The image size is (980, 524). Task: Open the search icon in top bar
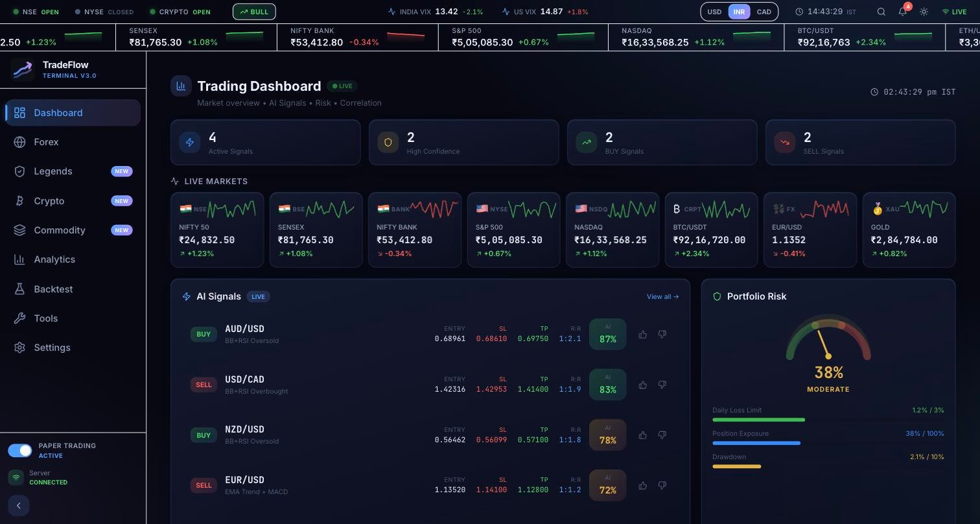pos(881,12)
